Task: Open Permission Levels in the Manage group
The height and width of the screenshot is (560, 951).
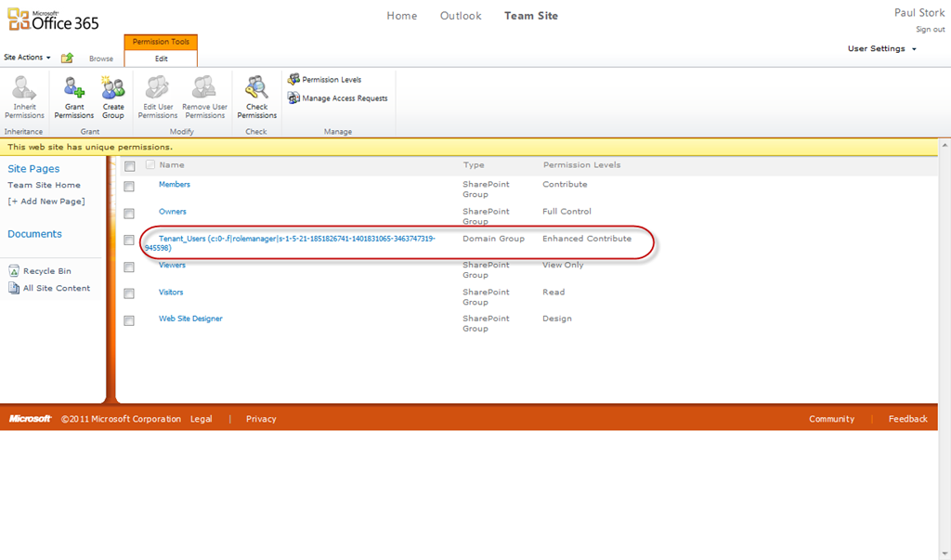Action: coord(331,80)
